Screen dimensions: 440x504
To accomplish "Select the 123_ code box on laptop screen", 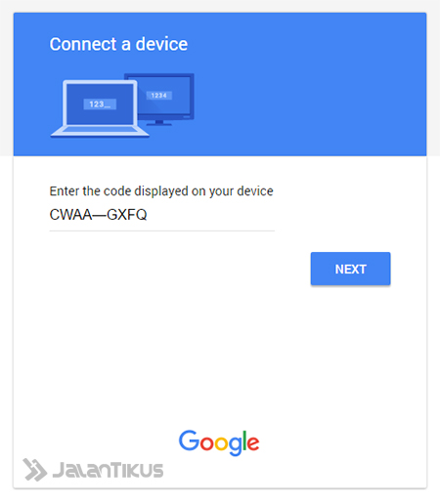I will click(100, 105).
